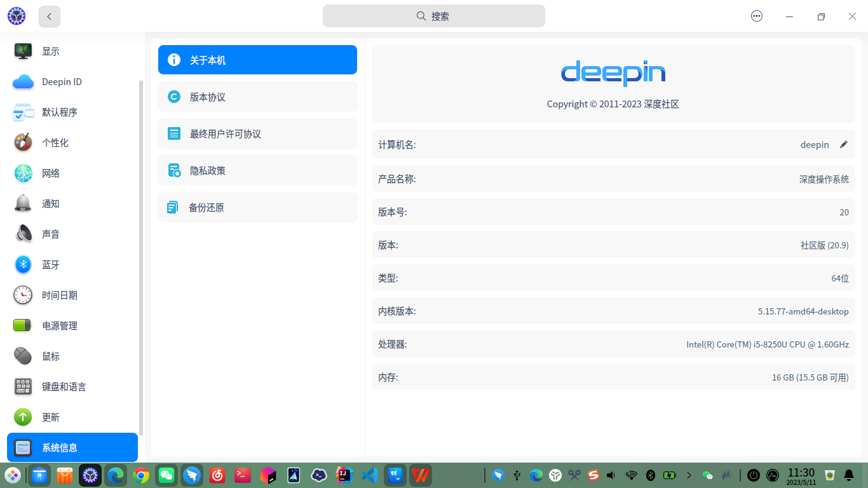Image resolution: width=868 pixels, height=488 pixels.
Task: Open WeChat from the dock
Action: [x=166, y=475]
